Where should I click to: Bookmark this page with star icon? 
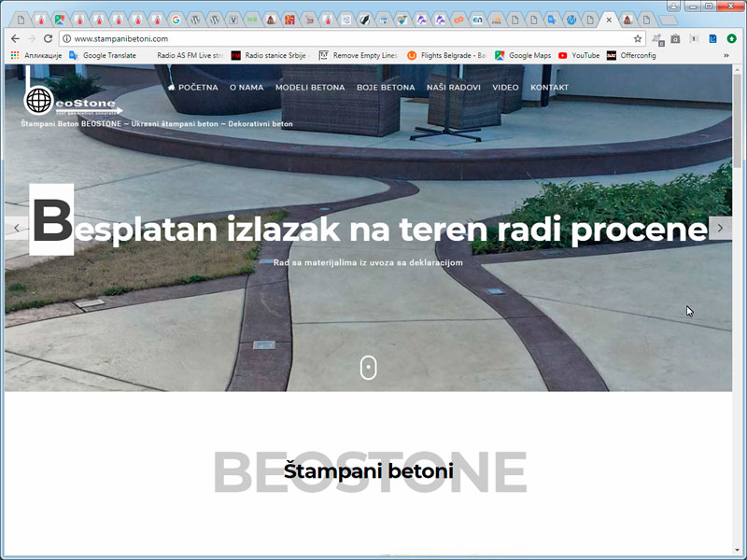pos(638,38)
